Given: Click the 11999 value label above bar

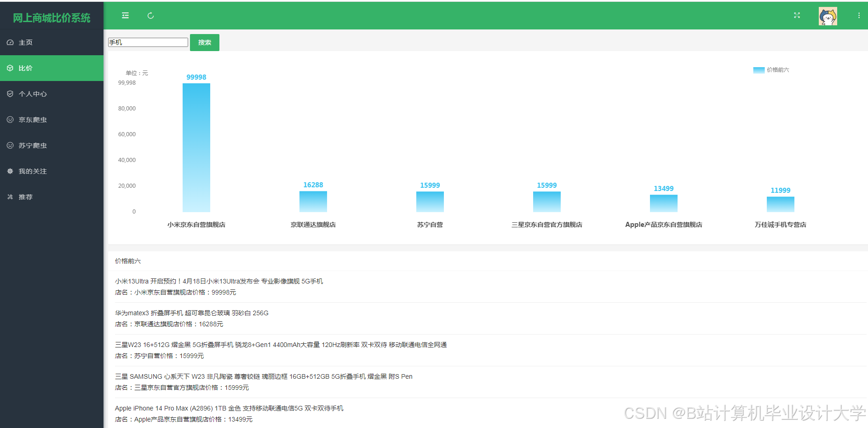Looking at the screenshot, I should pos(781,191).
